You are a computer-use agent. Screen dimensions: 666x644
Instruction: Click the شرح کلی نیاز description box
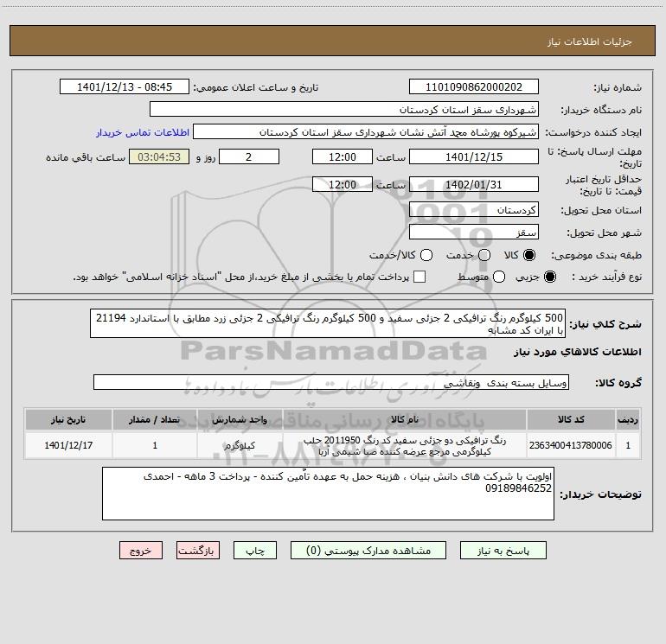point(328,323)
